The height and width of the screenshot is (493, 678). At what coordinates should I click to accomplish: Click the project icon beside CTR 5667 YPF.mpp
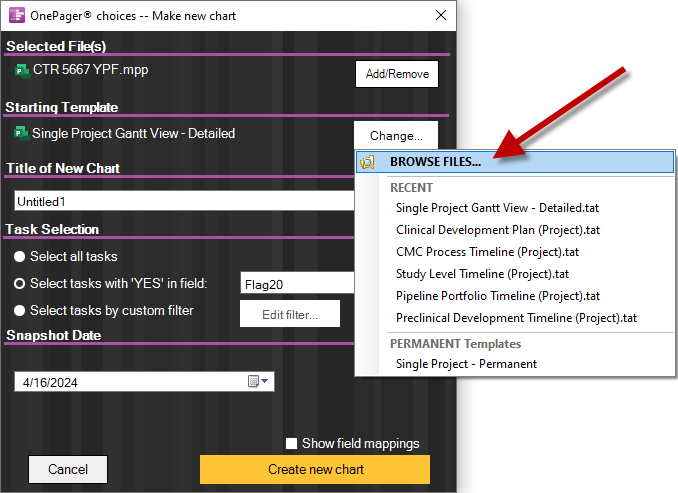[22, 70]
